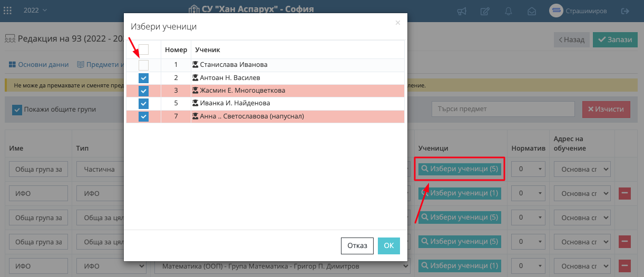Check the box for Станислава Иванова
The height and width of the screenshot is (277, 644).
tap(143, 65)
